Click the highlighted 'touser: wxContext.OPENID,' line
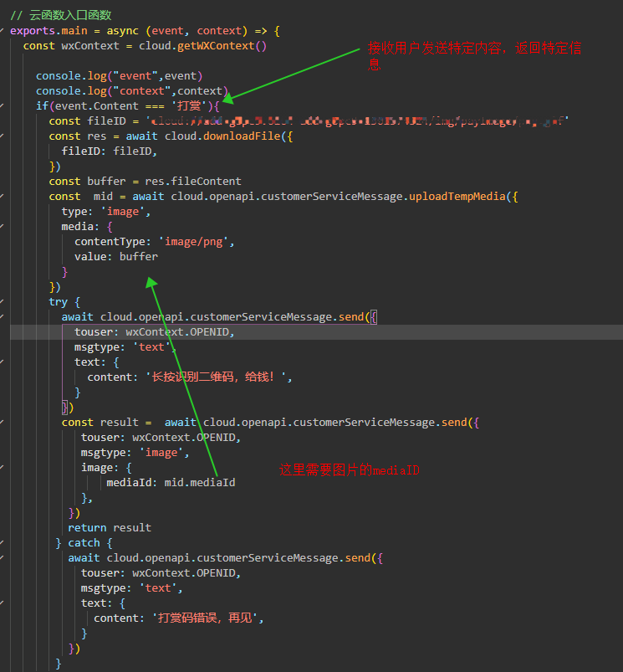 click(155, 332)
